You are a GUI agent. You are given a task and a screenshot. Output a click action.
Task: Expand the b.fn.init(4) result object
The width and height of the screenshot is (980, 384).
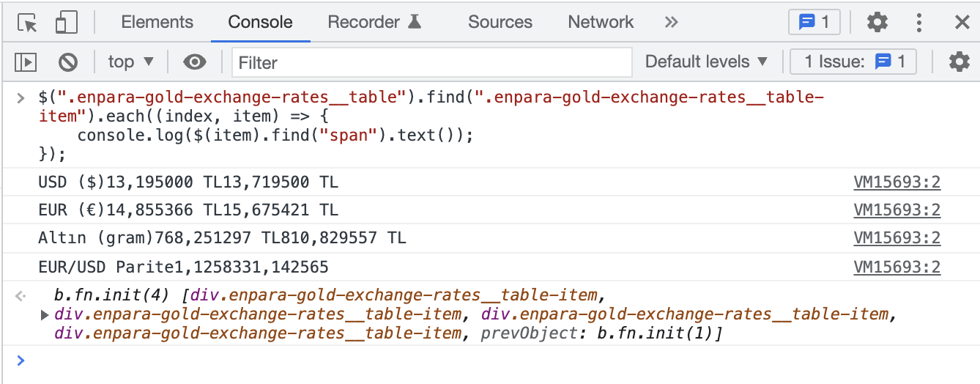[x=45, y=315]
